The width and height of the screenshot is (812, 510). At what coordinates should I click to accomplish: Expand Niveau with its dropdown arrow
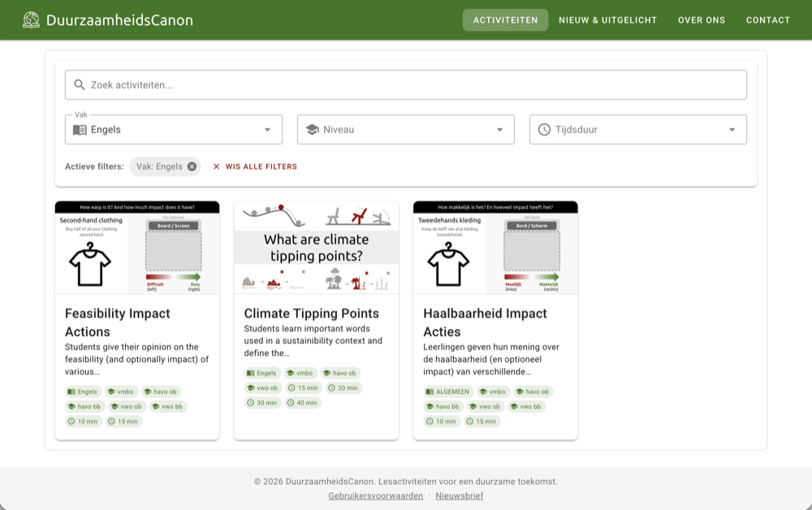tap(499, 129)
